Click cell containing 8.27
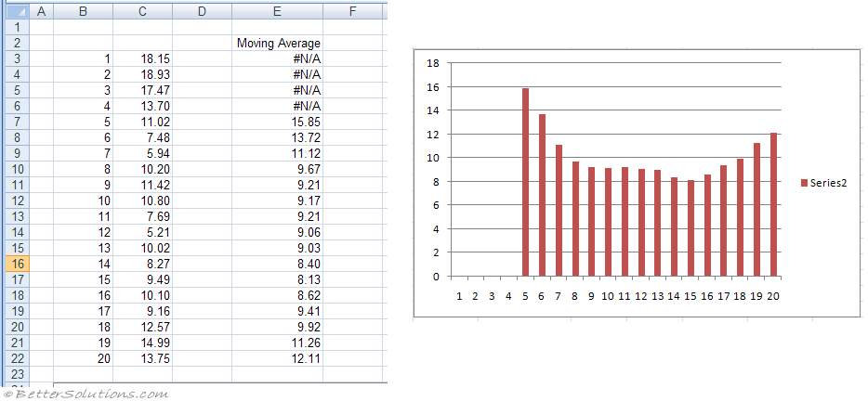 pos(143,264)
